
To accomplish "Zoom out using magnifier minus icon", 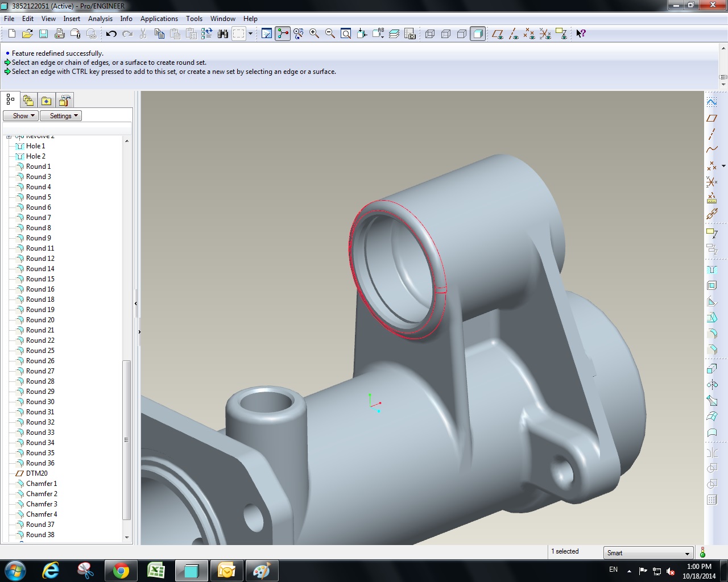I will click(x=330, y=34).
